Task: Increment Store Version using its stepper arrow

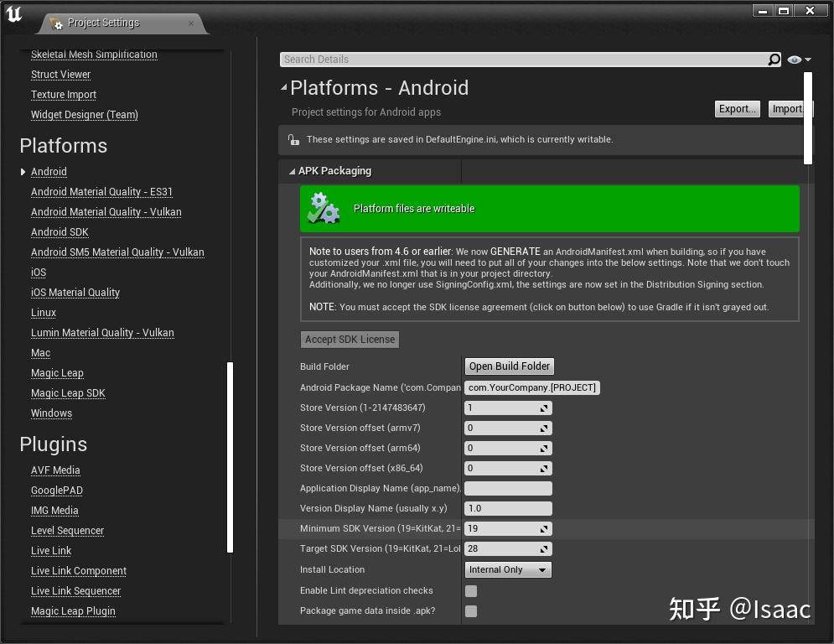Action: [x=545, y=408]
